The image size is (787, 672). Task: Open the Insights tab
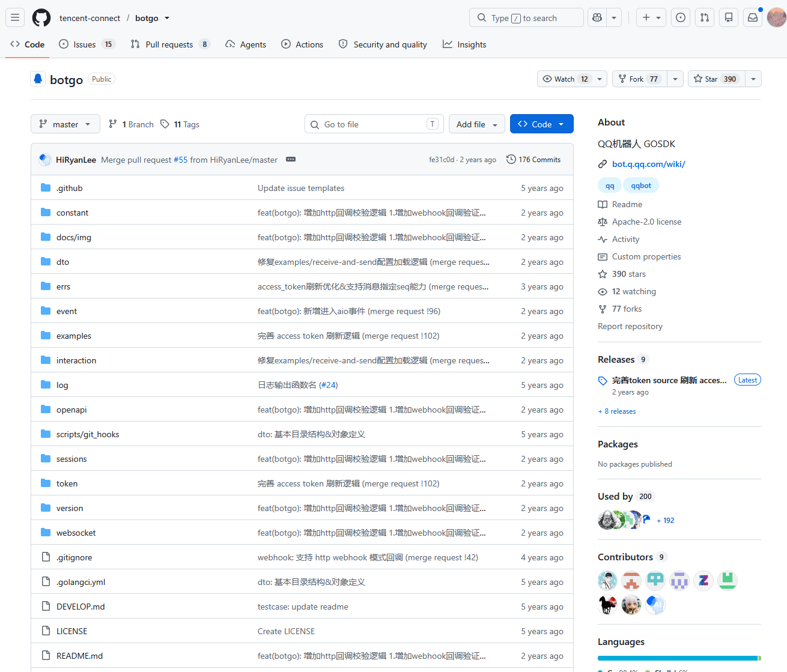pyautogui.click(x=464, y=44)
